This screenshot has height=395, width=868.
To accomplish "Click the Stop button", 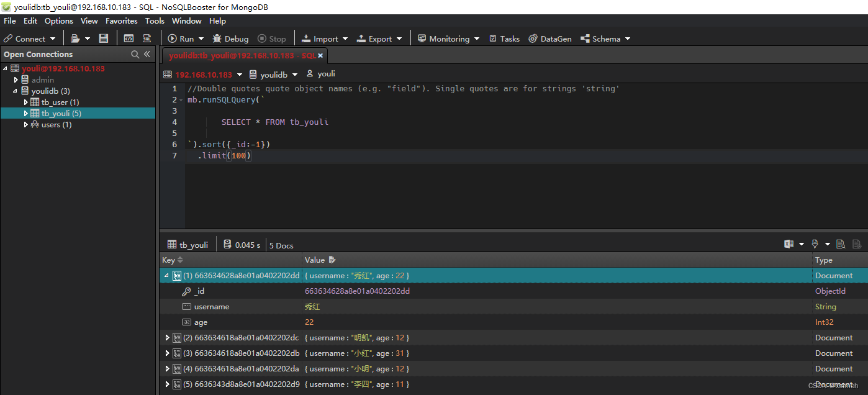I will tap(272, 39).
